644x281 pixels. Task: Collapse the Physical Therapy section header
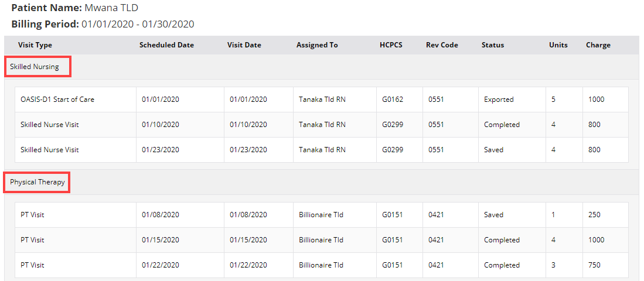click(38, 182)
